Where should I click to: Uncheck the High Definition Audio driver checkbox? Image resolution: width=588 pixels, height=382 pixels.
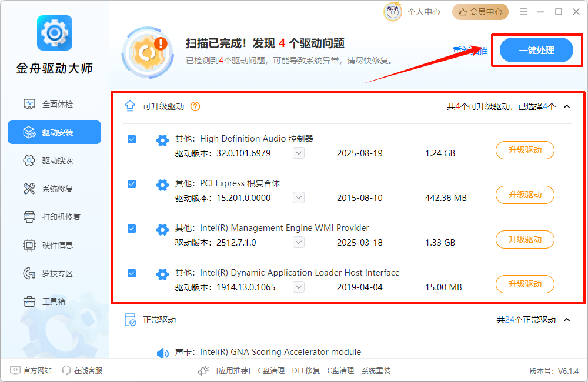coord(132,139)
